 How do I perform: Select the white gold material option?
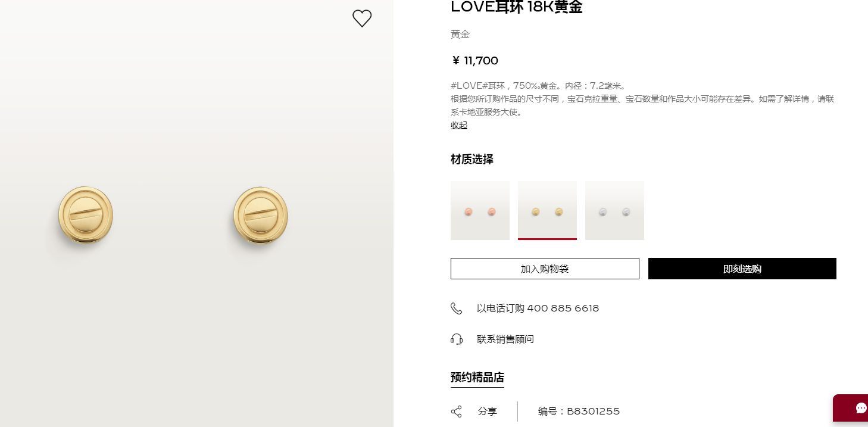click(x=614, y=211)
